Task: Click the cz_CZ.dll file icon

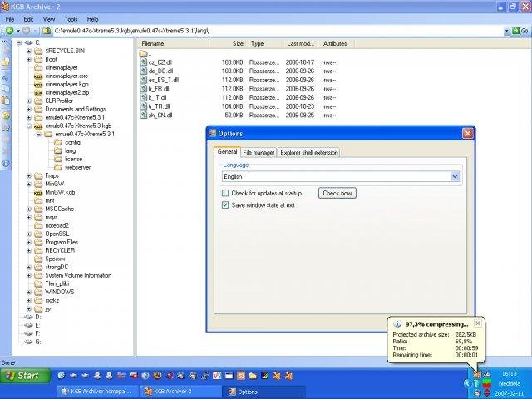Action: click(x=144, y=62)
